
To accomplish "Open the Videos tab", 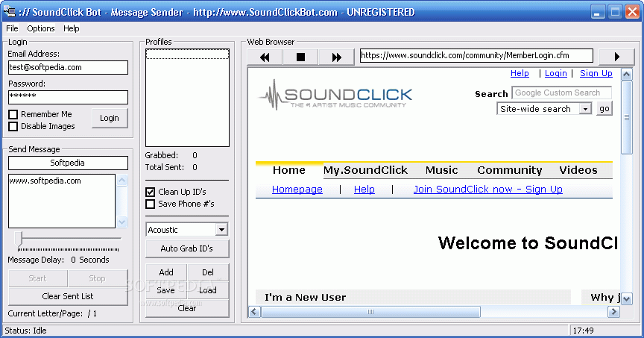I will click(578, 170).
